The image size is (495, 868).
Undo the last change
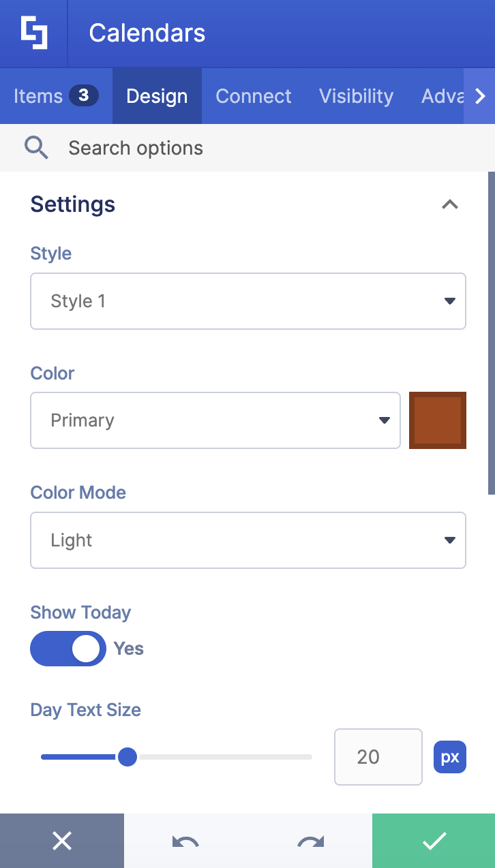185,840
